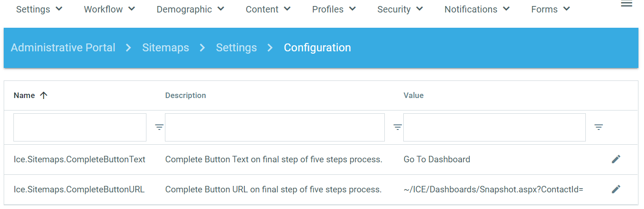
Task: Go to Administrative Portal breadcrumb
Action: click(63, 48)
